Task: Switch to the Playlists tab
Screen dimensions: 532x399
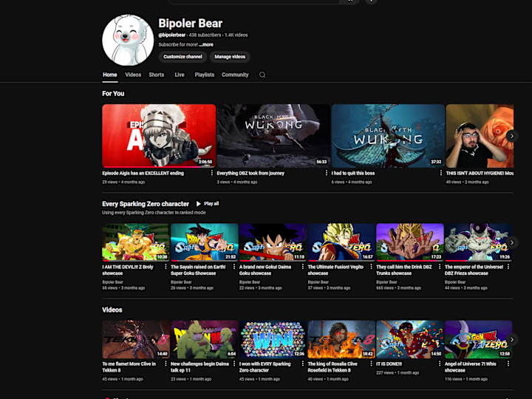Action: point(205,75)
